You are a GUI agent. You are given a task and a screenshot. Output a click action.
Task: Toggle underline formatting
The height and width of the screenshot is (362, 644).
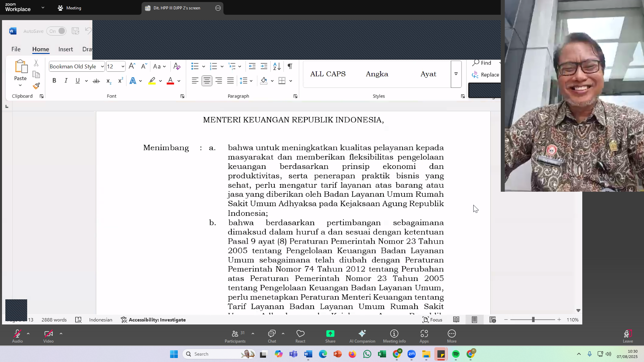(78, 81)
